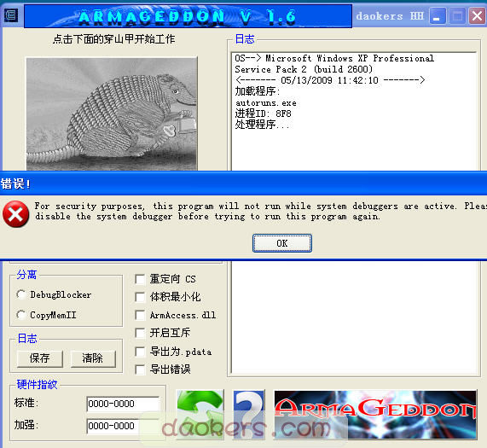Click the 05/13/2009 timestamp log line
Screen dimensions: 487x448
pyautogui.click(x=330, y=80)
